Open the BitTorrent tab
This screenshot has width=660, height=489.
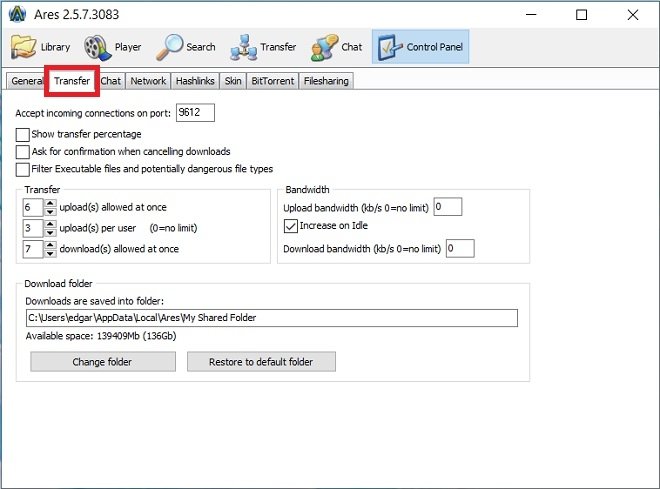(x=273, y=81)
